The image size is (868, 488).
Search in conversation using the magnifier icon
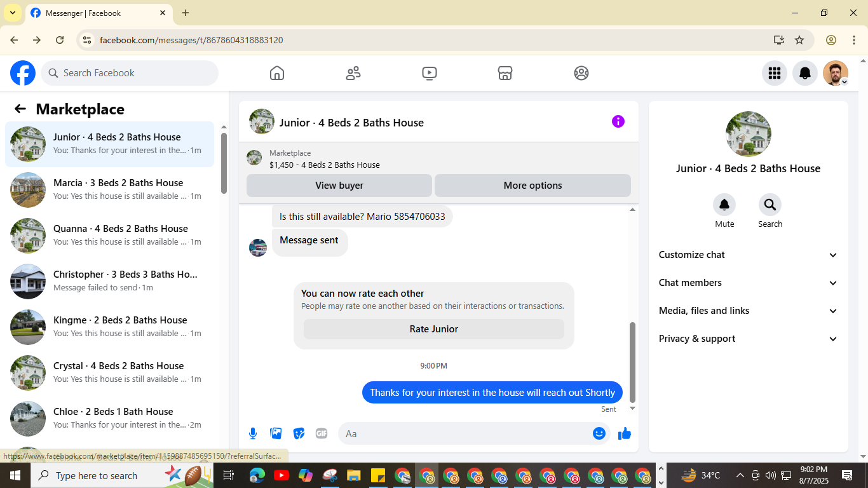[770, 205]
